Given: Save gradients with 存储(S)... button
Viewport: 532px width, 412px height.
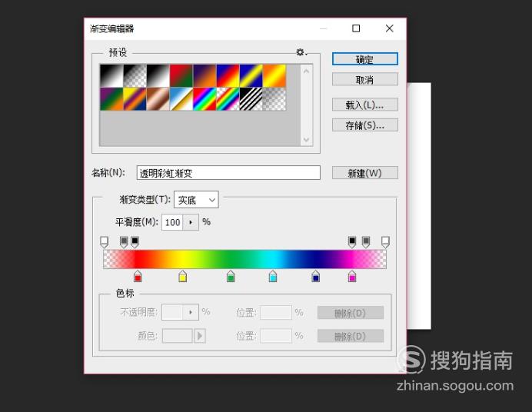Looking at the screenshot, I should (x=365, y=125).
